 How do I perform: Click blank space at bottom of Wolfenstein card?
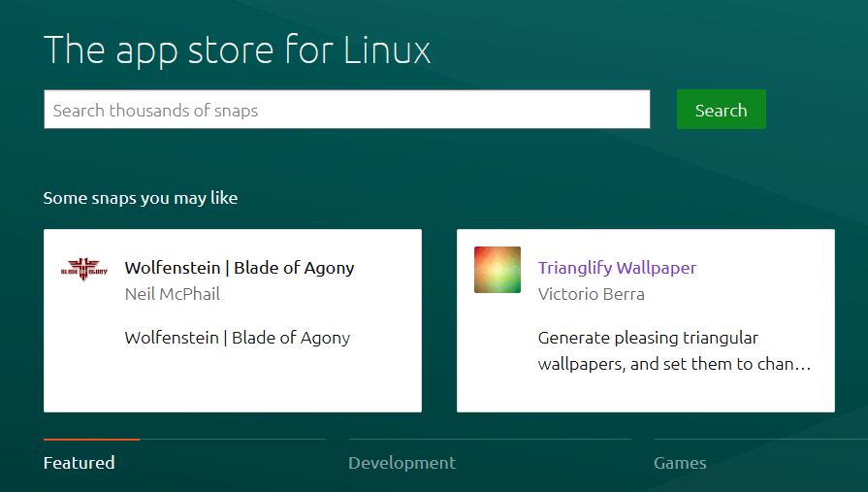click(x=233, y=388)
